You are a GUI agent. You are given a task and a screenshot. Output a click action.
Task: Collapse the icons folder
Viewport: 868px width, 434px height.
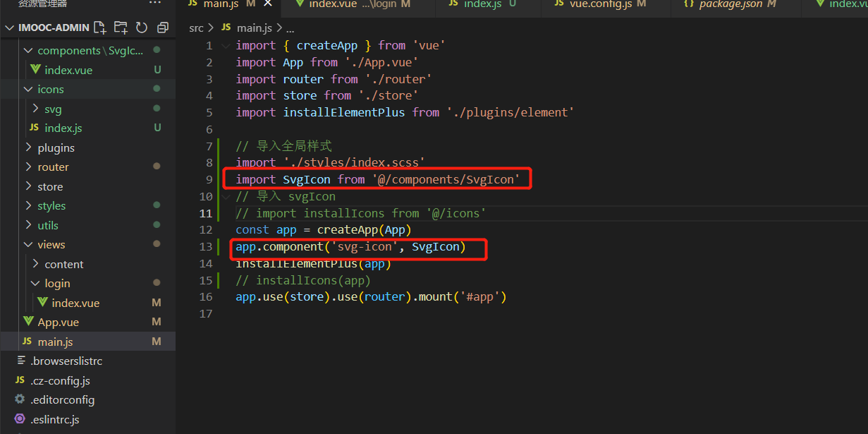(x=29, y=89)
